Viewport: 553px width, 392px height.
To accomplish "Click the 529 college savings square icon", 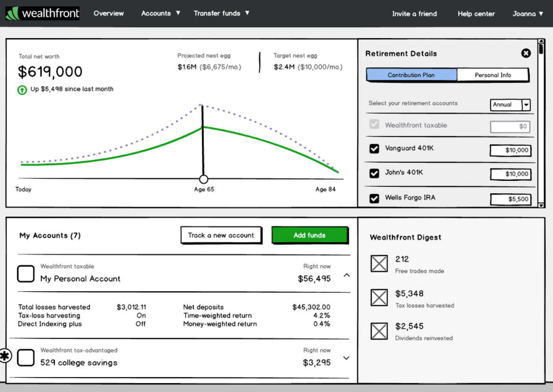I will pos(26,358).
